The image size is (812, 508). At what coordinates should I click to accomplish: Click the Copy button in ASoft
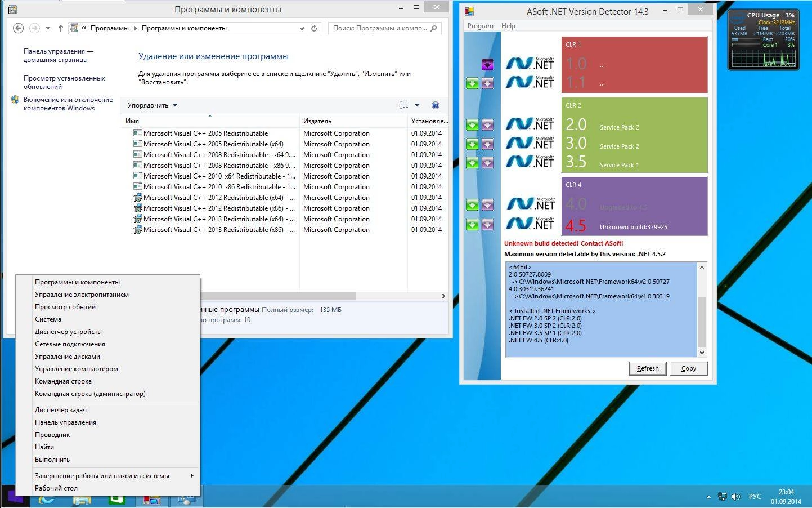(x=689, y=368)
